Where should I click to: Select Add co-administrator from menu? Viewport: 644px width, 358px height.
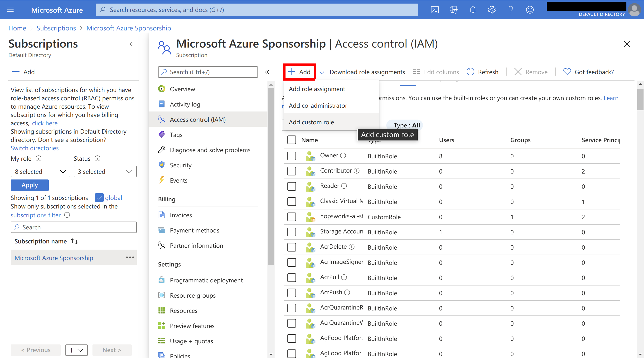tap(318, 106)
